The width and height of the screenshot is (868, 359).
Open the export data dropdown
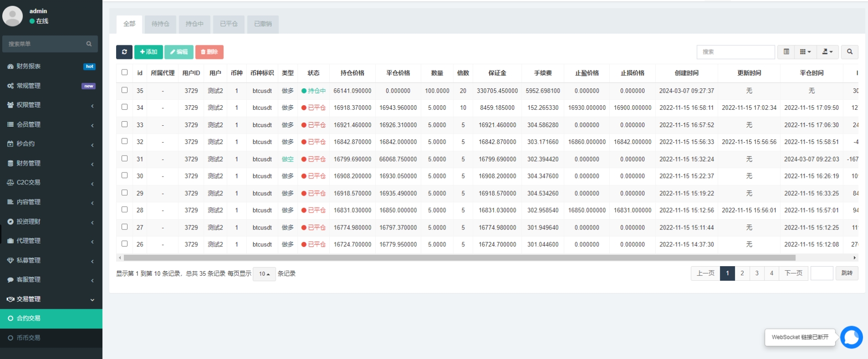[x=827, y=52]
